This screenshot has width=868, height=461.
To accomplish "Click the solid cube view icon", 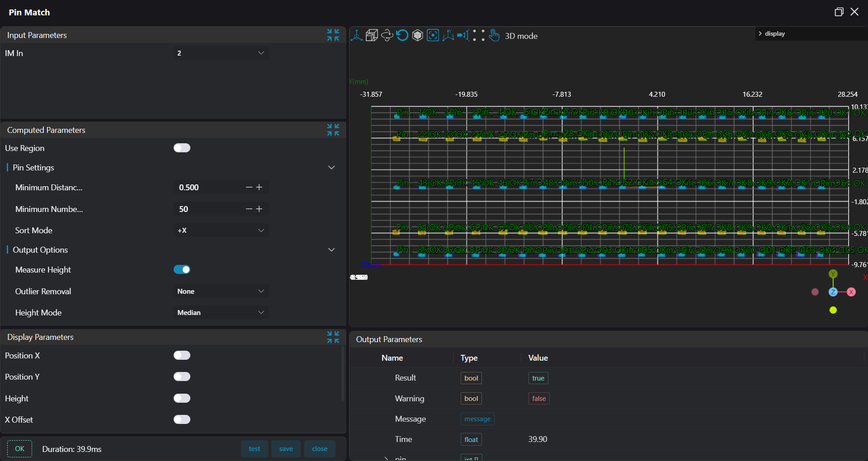I will coord(418,35).
